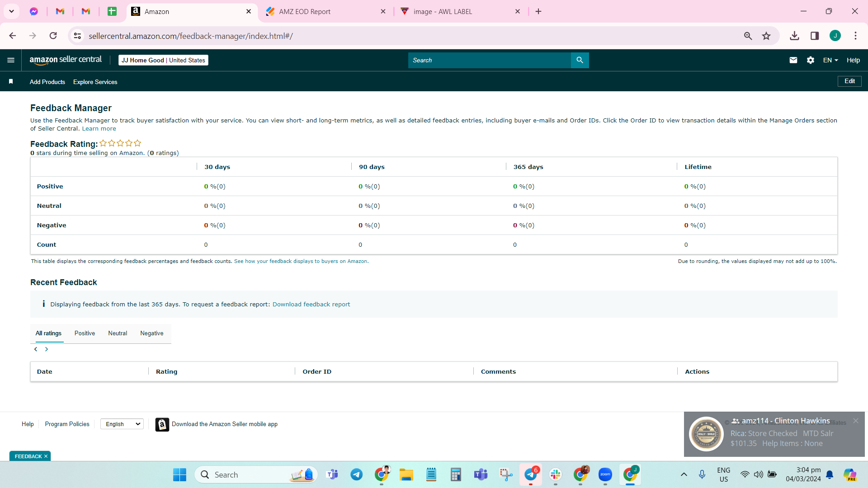
Task: Bookmark this tab with the star icon
Action: tap(766, 36)
